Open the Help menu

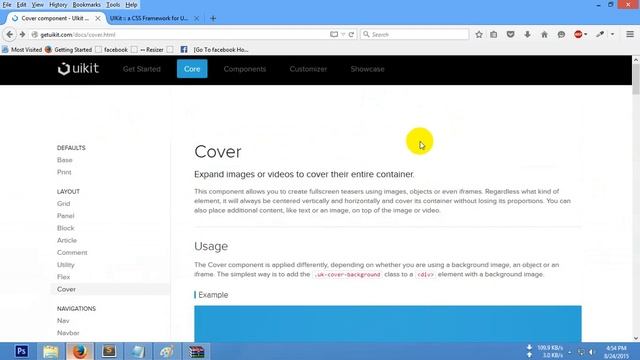(x=131, y=5)
